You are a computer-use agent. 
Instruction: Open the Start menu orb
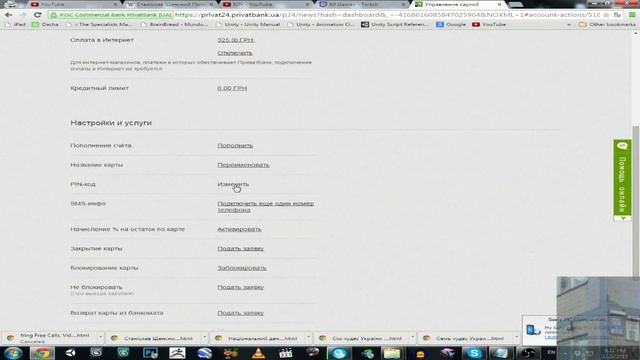tap(13, 353)
